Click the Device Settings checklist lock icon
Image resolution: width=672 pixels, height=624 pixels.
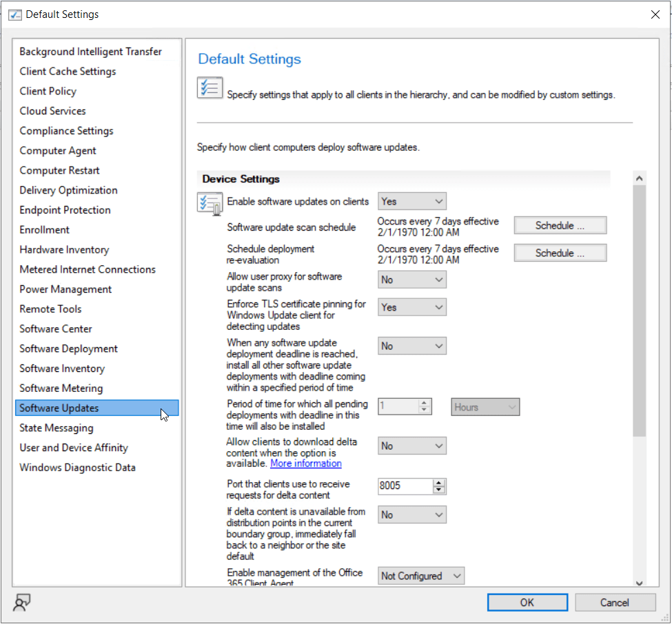pos(210,203)
